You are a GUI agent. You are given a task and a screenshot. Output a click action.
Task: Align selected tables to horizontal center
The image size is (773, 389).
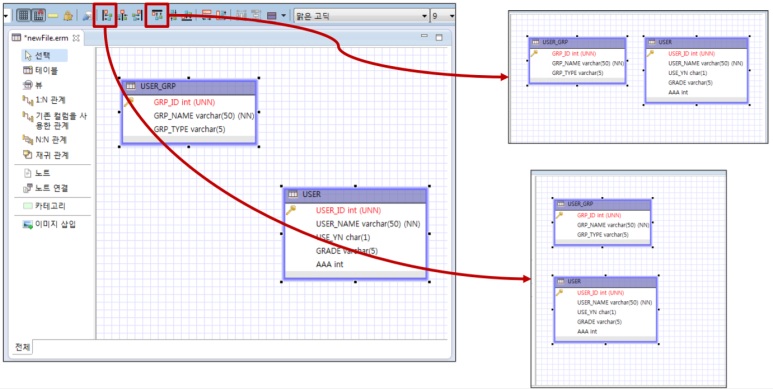coord(123,15)
